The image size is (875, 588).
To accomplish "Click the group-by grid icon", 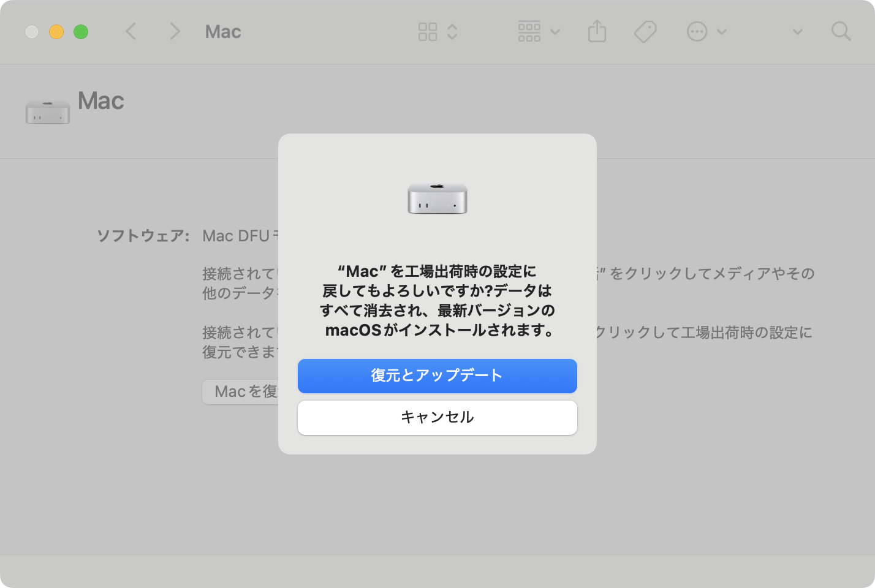I will [x=529, y=31].
